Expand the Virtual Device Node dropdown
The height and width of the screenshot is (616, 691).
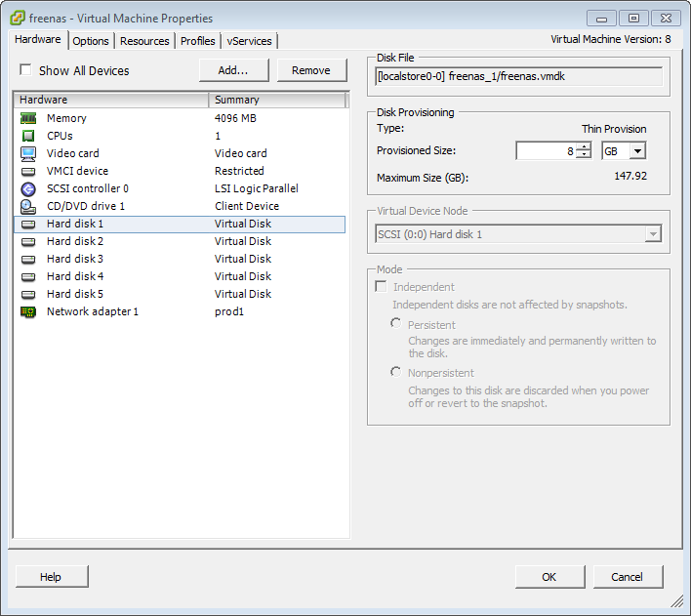tap(653, 234)
